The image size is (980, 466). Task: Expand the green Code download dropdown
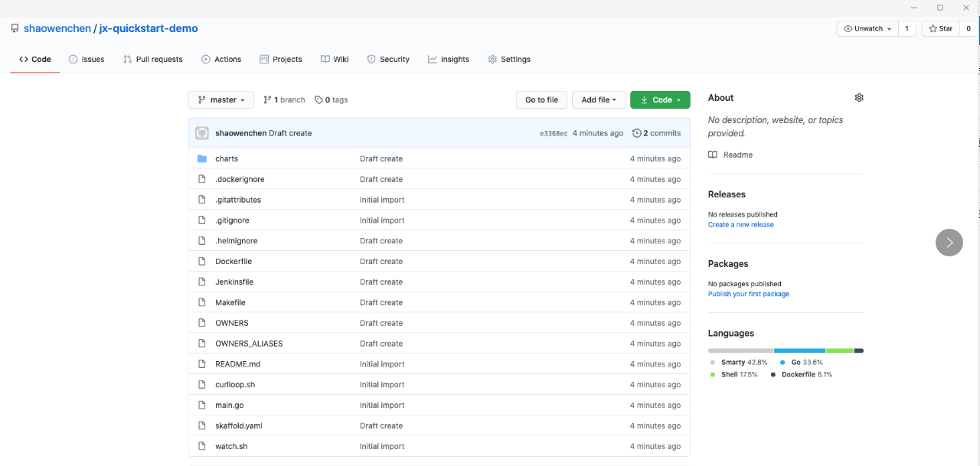point(660,99)
